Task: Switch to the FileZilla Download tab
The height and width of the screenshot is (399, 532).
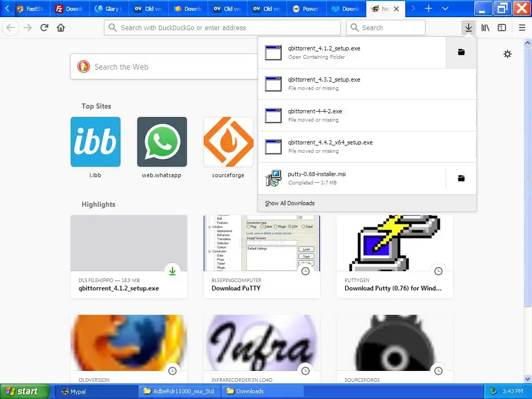Action: 70,9
